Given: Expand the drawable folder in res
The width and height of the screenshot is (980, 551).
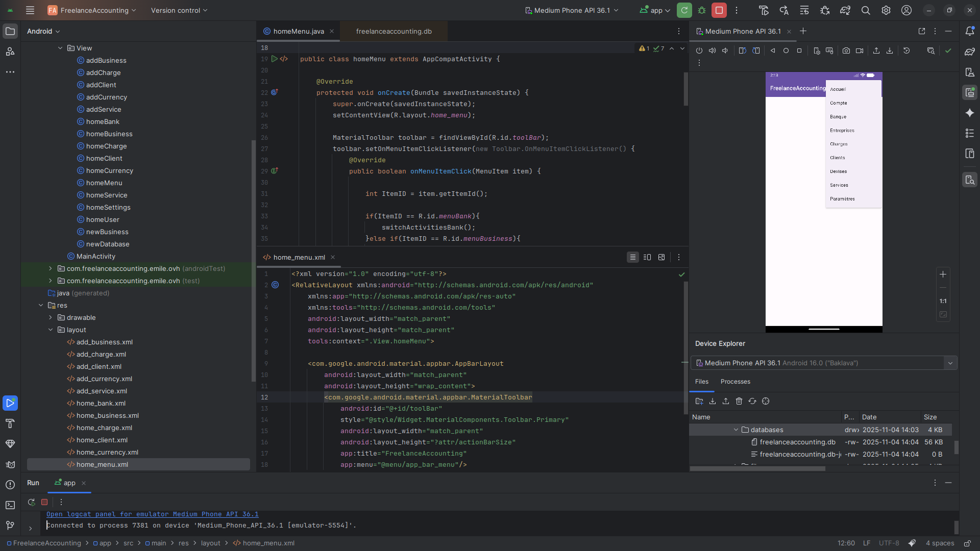Looking at the screenshot, I should tap(51, 317).
